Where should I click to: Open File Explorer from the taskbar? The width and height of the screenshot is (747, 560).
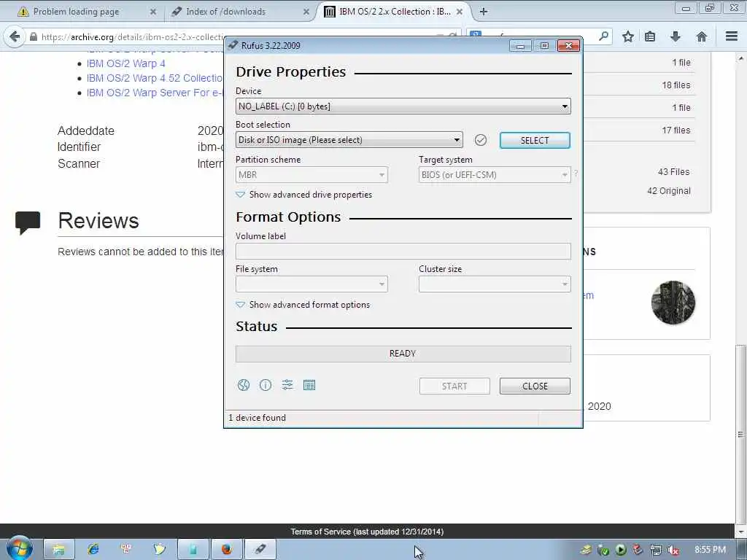(x=59, y=549)
